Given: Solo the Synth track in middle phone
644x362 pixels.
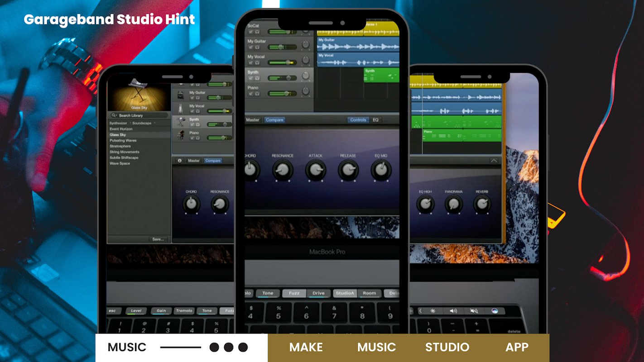Looking at the screenshot, I should [257, 78].
